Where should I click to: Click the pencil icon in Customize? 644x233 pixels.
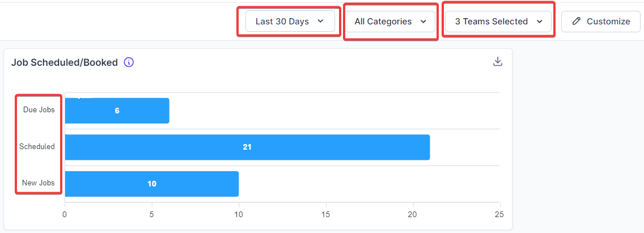point(577,22)
